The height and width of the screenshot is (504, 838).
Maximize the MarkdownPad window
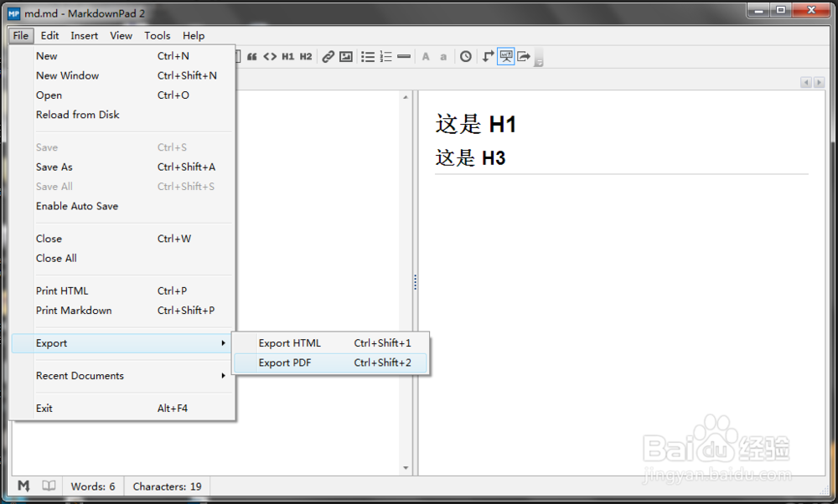781,10
